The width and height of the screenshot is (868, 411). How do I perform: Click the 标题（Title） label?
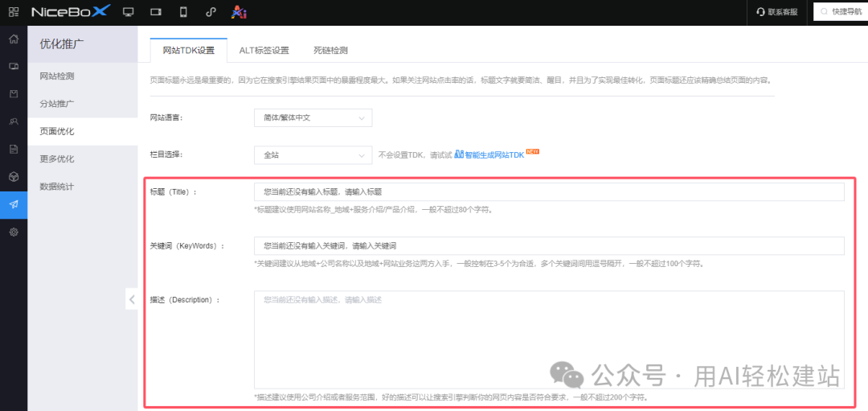174,191
